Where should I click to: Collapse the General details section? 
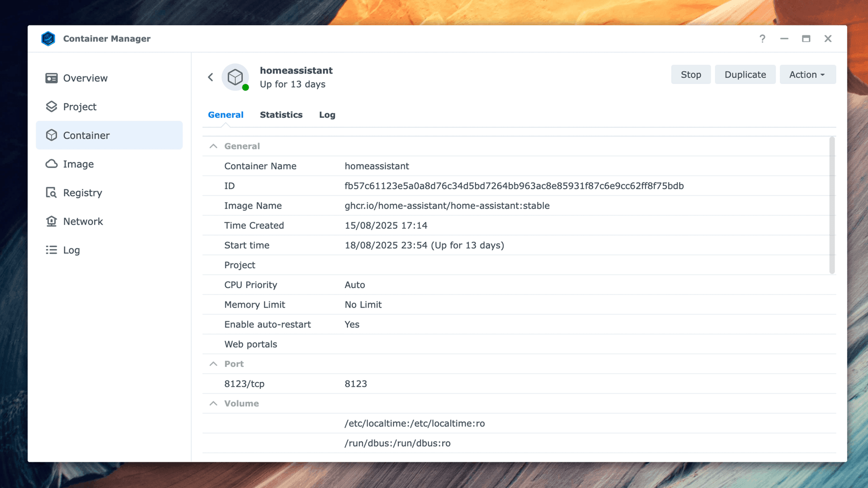pyautogui.click(x=213, y=146)
